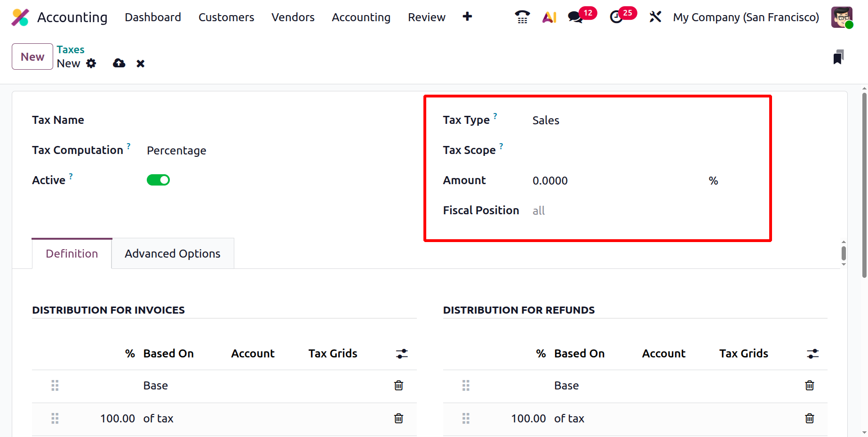
Task: Toggle the Active switch
Action: (x=158, y=180)
